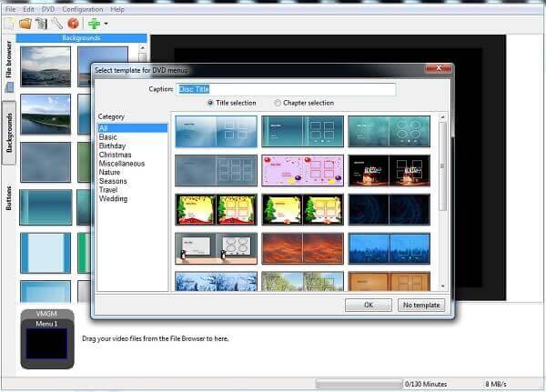
Task: Click the red Burn disc icon
Action: click(x=73, y=24)
